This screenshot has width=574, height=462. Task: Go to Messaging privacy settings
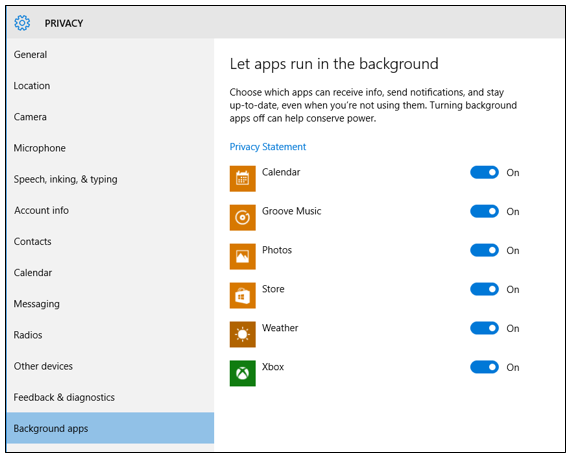pyautogui.click(x=110, y=303)
